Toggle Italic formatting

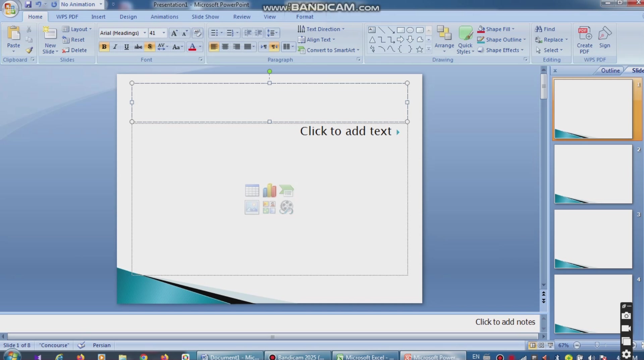pyautogui.click(x=115, y=47)
